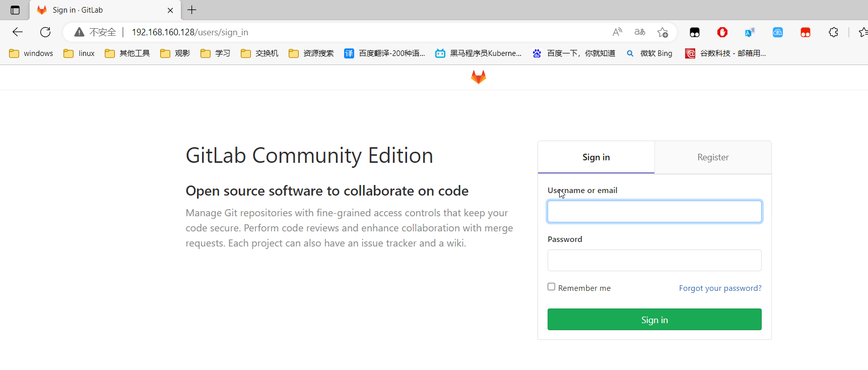
Task: Select the address bar URL
Action: (x=190, y=32)
